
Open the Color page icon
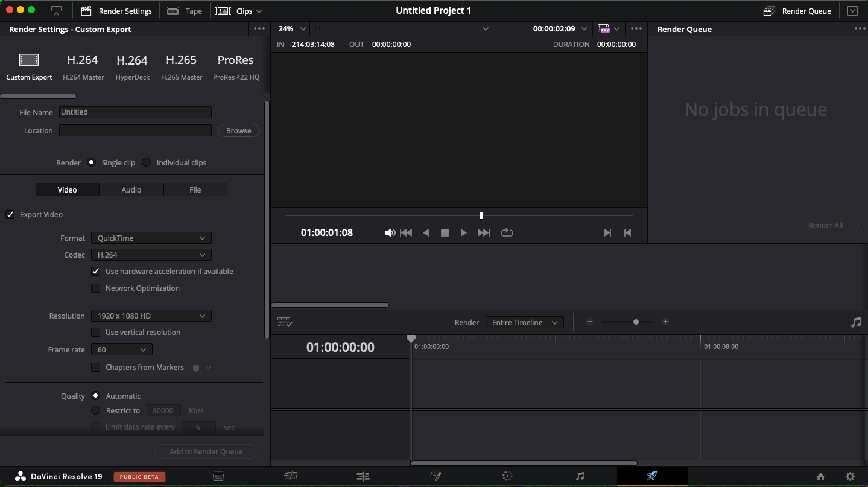(507, 476)
